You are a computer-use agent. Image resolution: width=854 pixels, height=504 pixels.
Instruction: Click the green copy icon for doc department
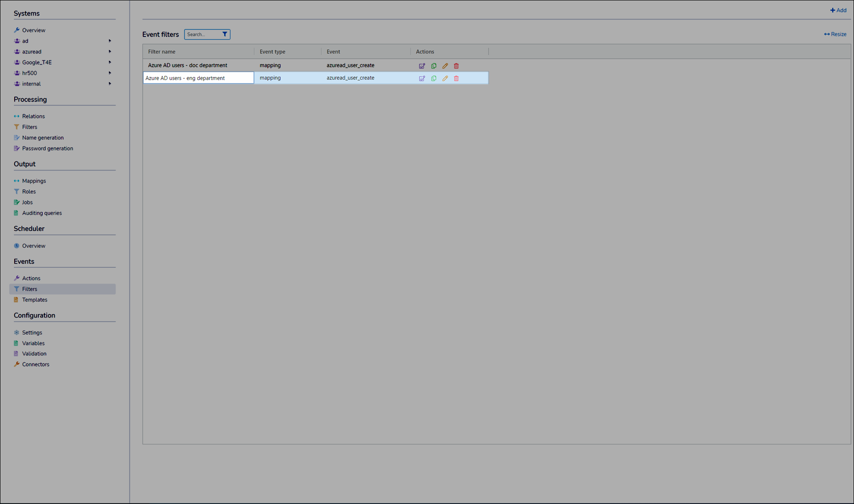point(434,66)
